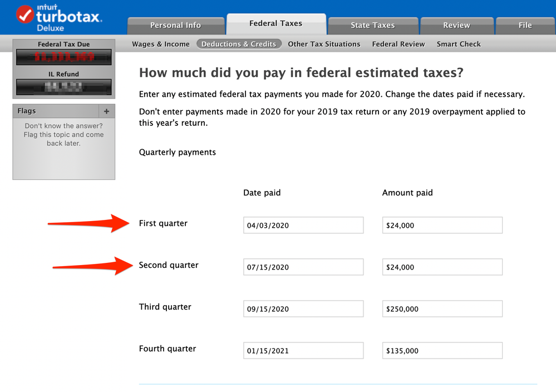556x392 pixels.
Task: Open the File tab
Action: point(524,25)
